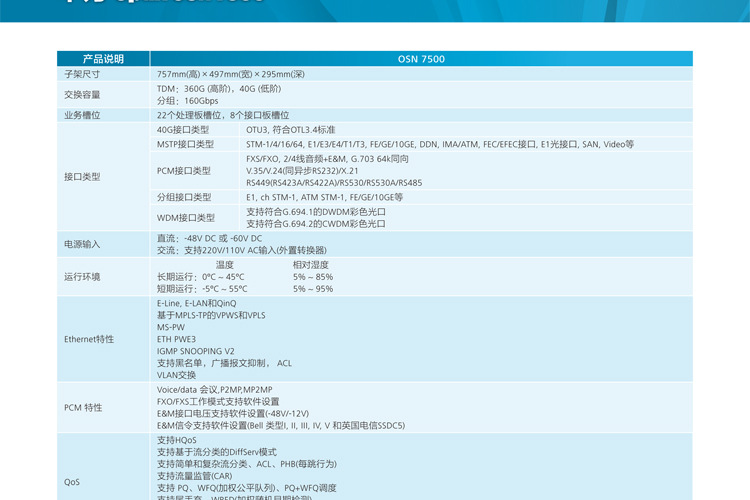
Task: Select the 'E1, ch STM-1, ATM STM-1' cell
Action: [324, 197]
